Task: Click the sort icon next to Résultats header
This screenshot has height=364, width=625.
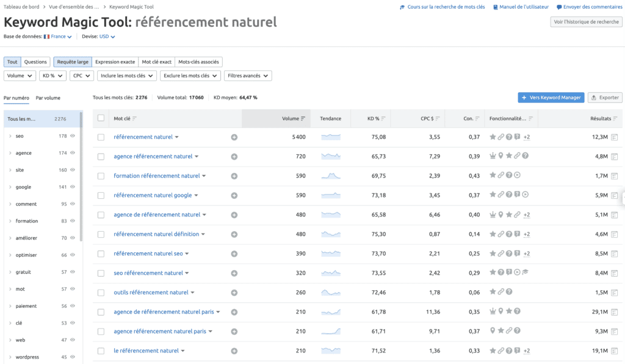Action: (615, 119)
